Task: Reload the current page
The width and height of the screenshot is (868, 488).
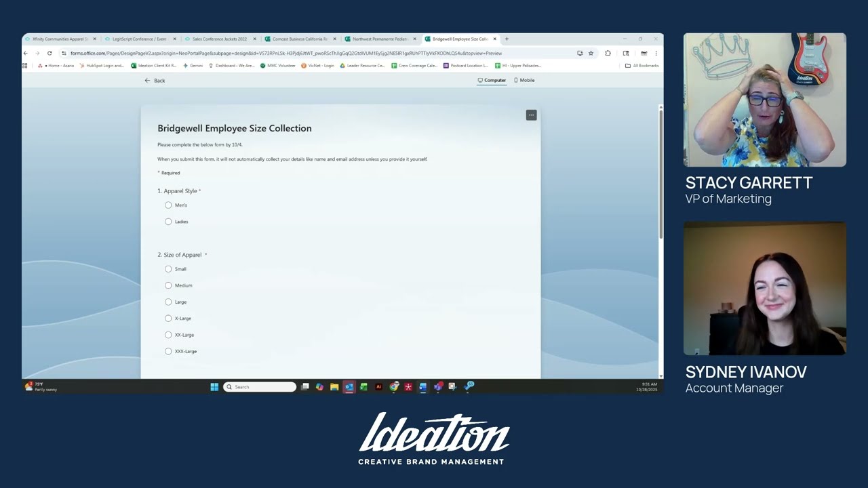Action: point(50,53)
